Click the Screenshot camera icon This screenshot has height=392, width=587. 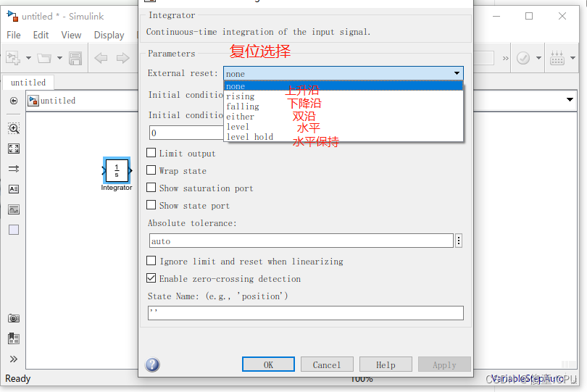point(14,318)
